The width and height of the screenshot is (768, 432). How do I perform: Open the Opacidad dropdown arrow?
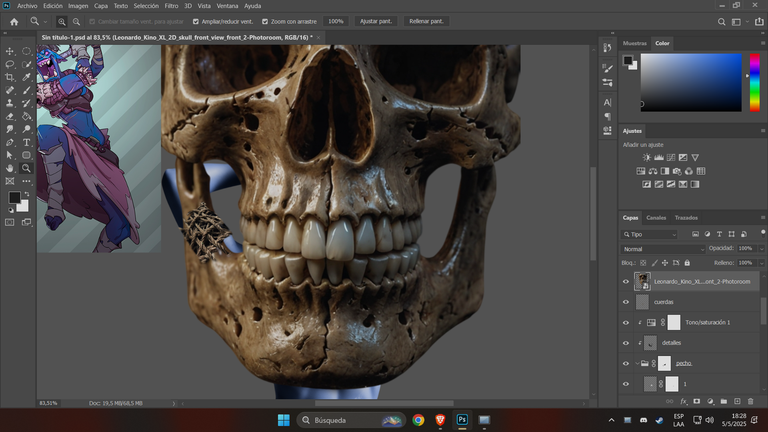click(x=761, y=249)
